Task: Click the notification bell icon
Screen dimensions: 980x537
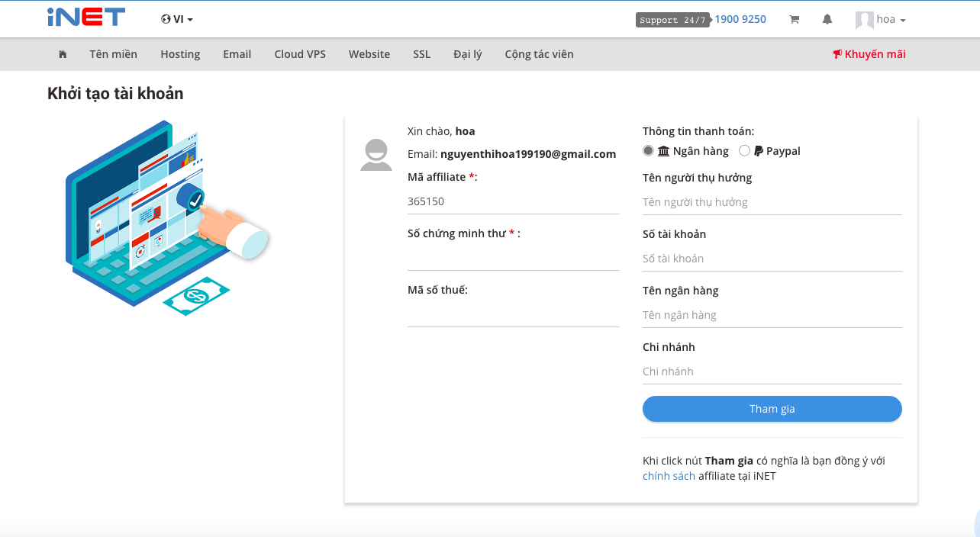Action: [x=827, y=19]
